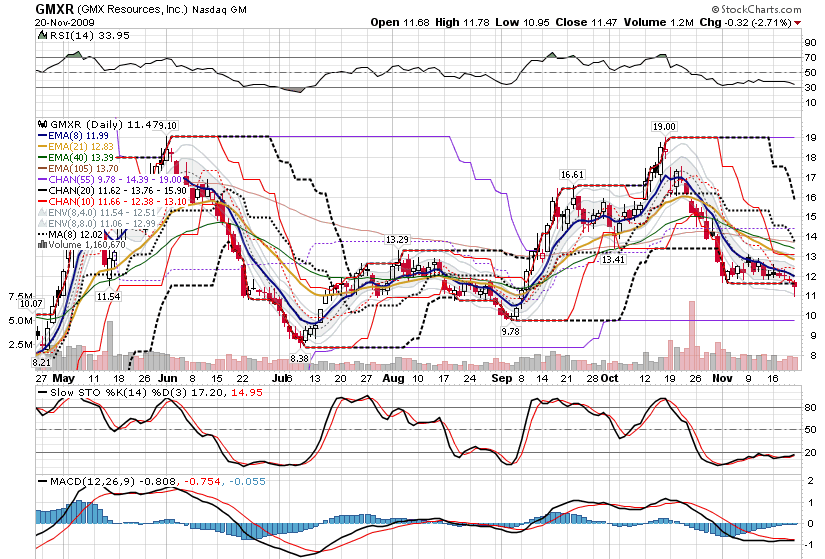Click the 16.61 price annotation
This screenshot has width=825, height=559.
pos(572,174)
